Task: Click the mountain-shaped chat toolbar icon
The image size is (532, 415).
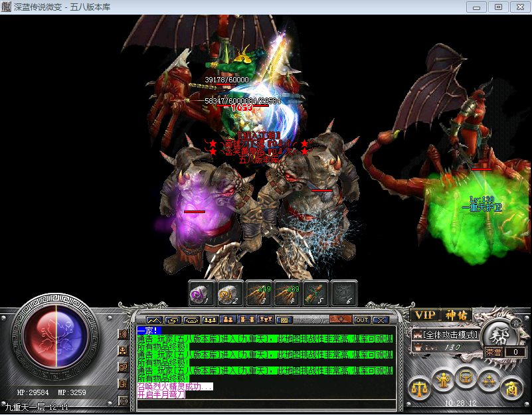Action: coord(154,320)
